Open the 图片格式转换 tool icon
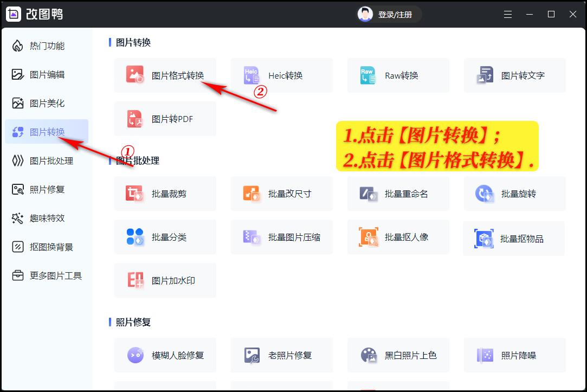The width and height of the screenshot is (587, 392). [x=135, y=74]
